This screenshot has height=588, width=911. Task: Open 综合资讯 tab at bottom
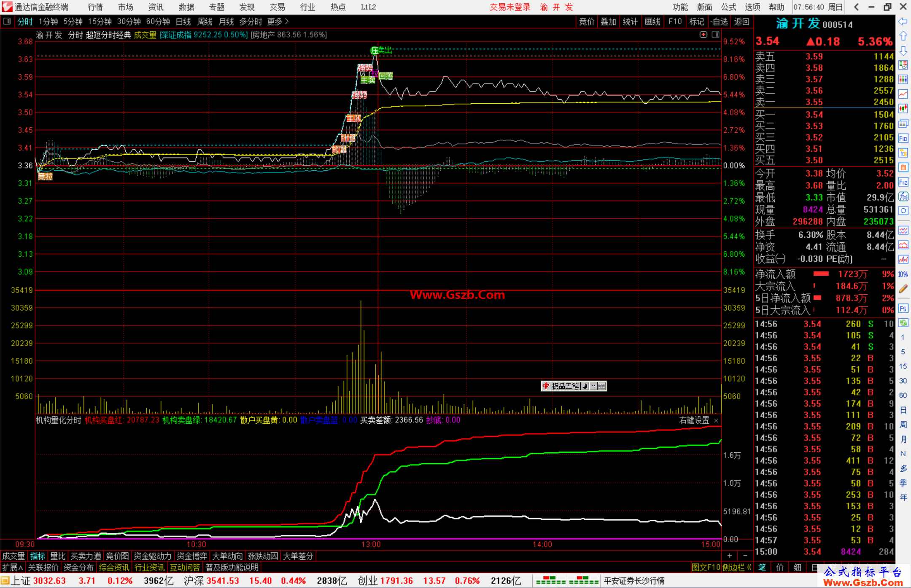pos(114,567)
